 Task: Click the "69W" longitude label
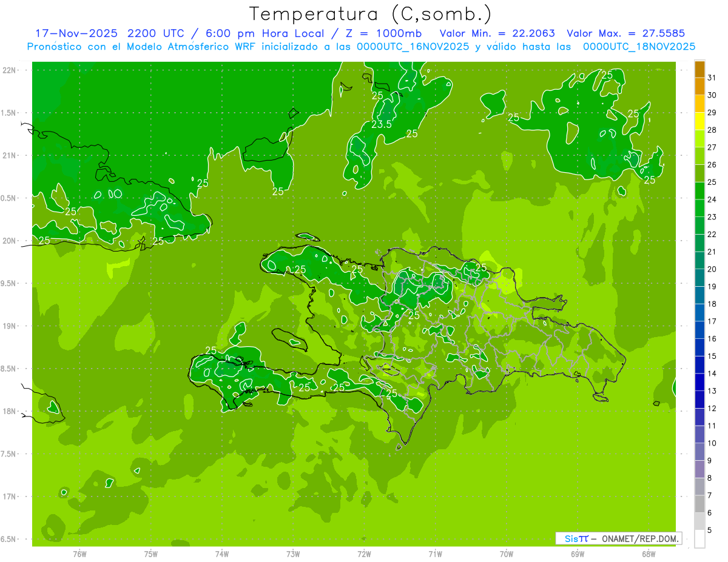click(578, 554)
